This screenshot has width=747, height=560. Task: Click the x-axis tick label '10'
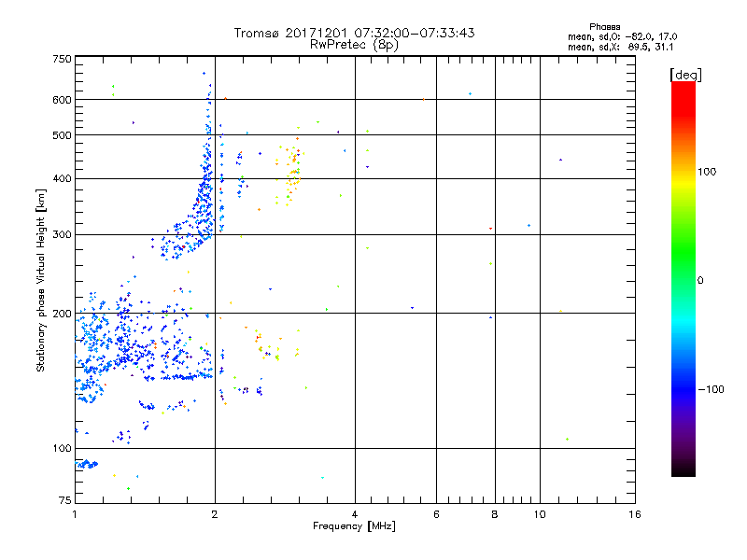pos(540,514)
